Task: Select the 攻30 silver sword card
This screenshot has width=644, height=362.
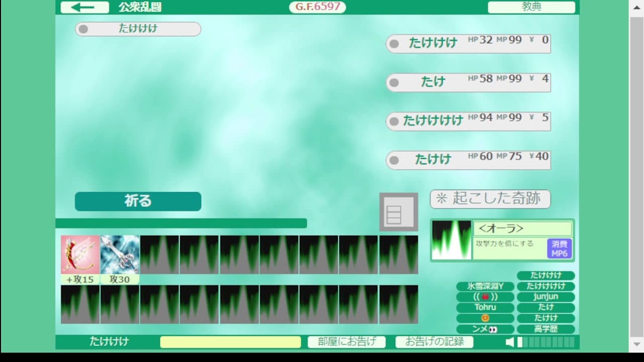Action: click(x=120, y=254)
